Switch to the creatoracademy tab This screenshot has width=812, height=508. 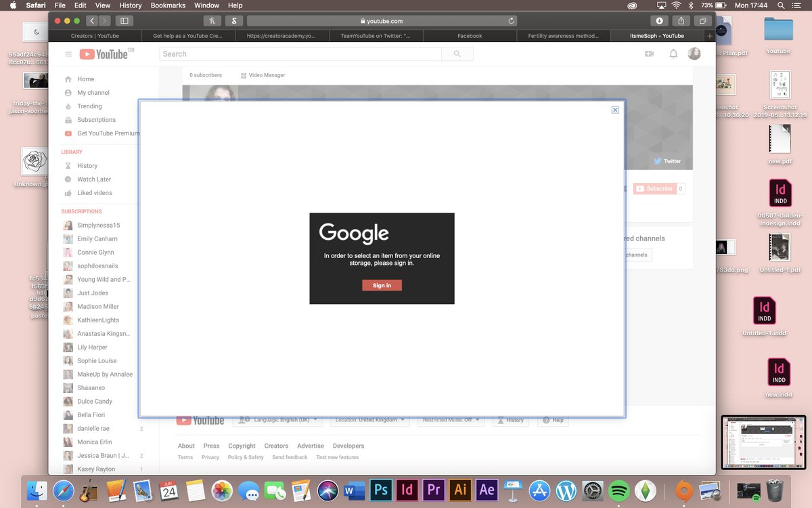[x=281, y=36]
